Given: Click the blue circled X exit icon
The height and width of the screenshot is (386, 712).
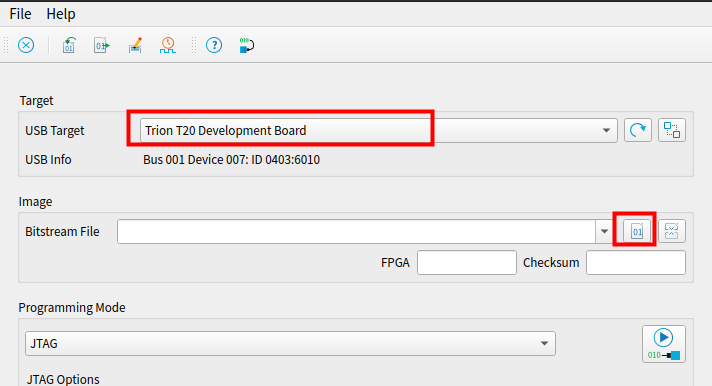Looking at the screenshot, I should point(26,45).
